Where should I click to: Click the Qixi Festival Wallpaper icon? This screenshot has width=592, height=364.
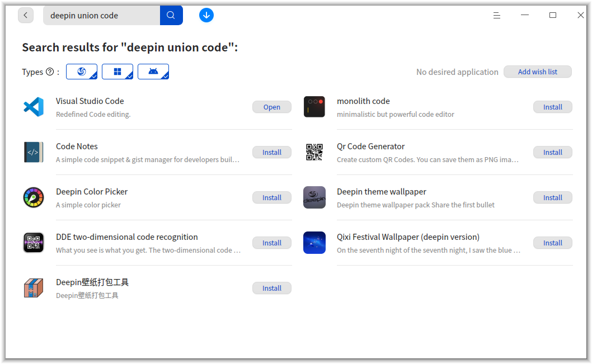314,243
